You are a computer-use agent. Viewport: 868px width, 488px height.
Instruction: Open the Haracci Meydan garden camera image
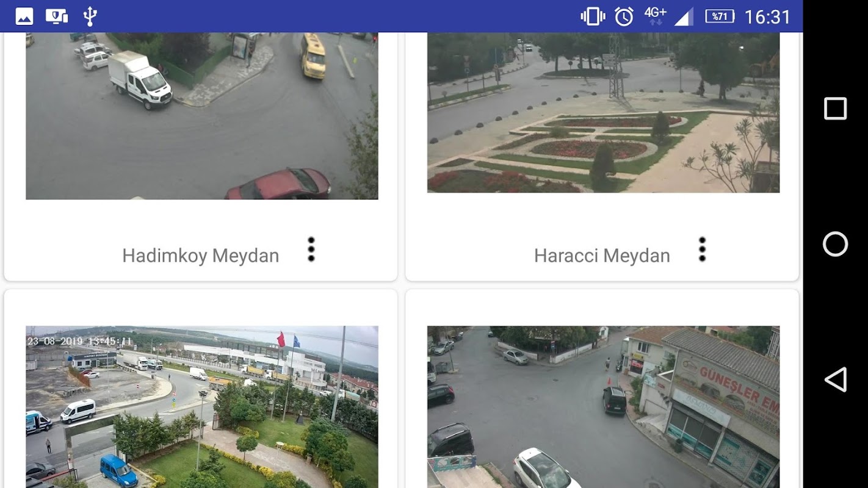click(603, 112)
